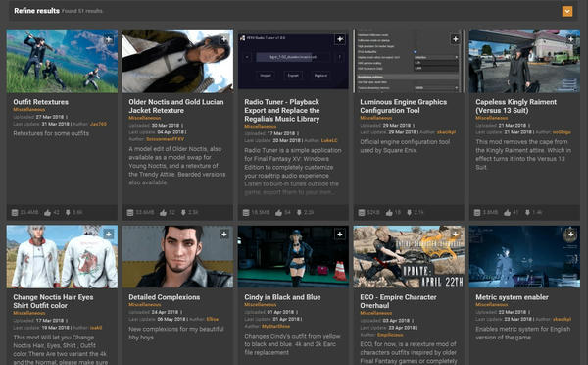
Task: Expand the Refine results orange chevron
Action: (567, 11)
